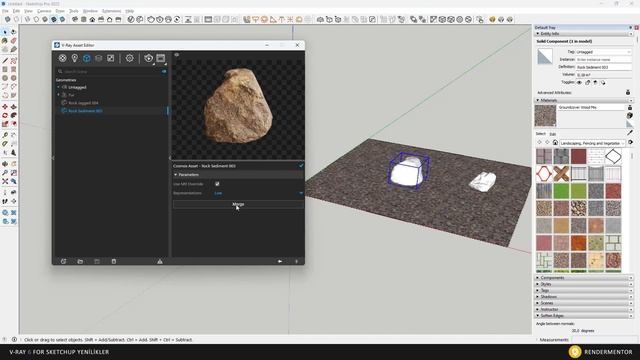Viewport: 640px width, 360px height.
Task: Click the Add asset icon at bottom left
Action: [63, 261]
